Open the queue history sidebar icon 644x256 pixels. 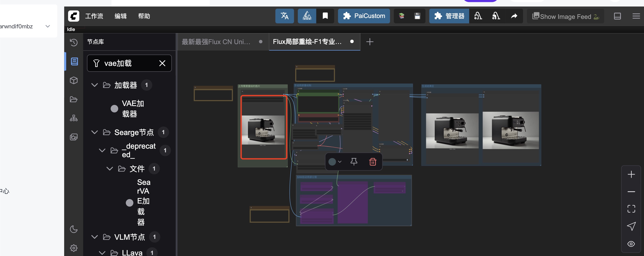[74, 42]
